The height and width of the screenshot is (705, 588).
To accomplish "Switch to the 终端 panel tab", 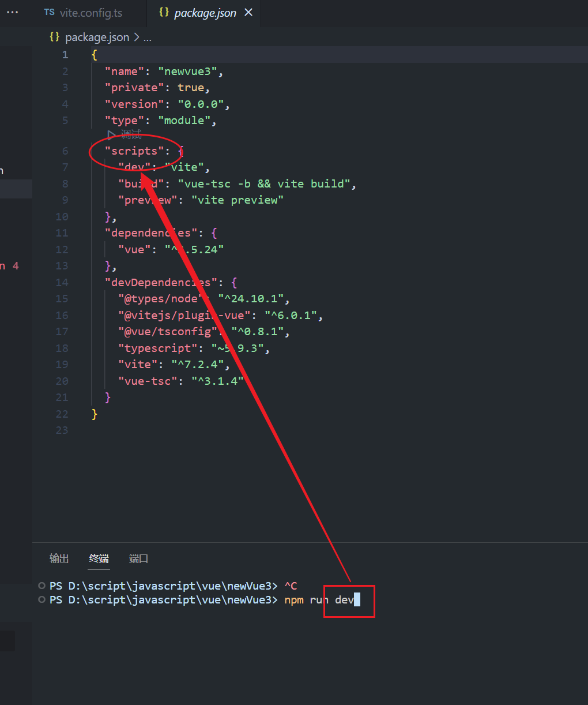I will pos(99,558).
